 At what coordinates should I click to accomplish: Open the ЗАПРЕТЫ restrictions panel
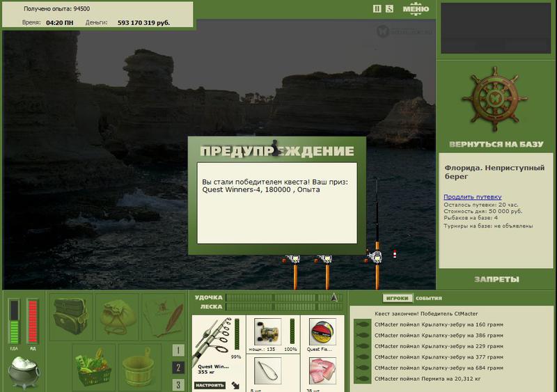[x=496, y=279]
